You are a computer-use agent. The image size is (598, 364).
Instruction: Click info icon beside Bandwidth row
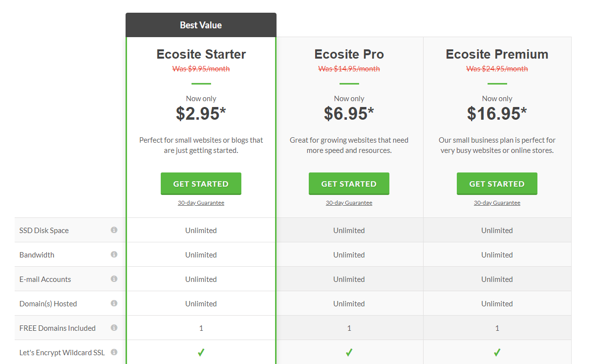pos(114,254)
